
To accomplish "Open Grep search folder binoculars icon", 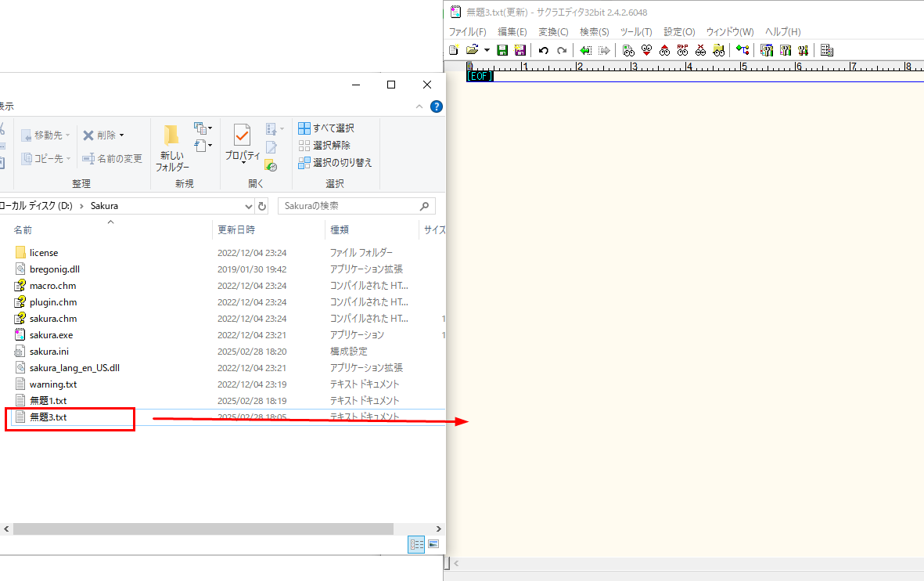I will (x=718, y=50).
